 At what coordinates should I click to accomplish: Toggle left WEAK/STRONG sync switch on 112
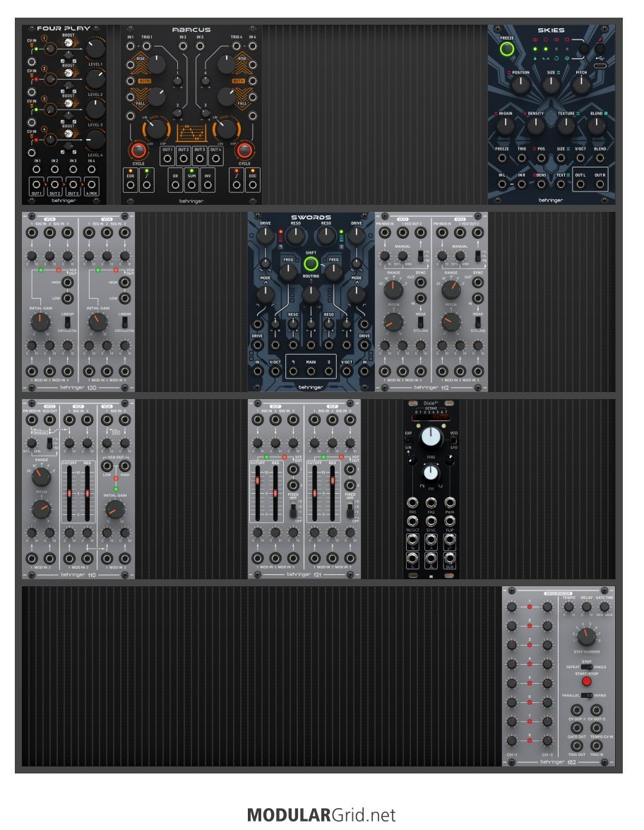421,322
